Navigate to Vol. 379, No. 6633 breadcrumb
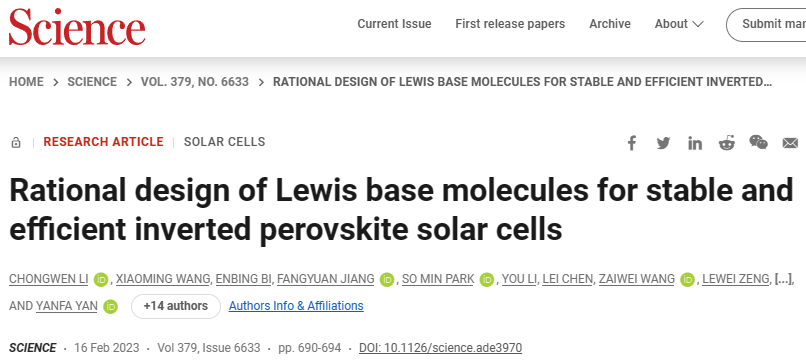Viewport: 806px width, 360px height. point(195,82)
